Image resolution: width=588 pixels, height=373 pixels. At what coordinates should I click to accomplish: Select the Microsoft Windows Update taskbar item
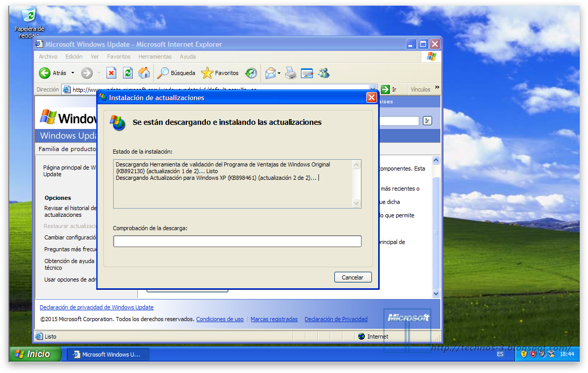pos(108,354)
